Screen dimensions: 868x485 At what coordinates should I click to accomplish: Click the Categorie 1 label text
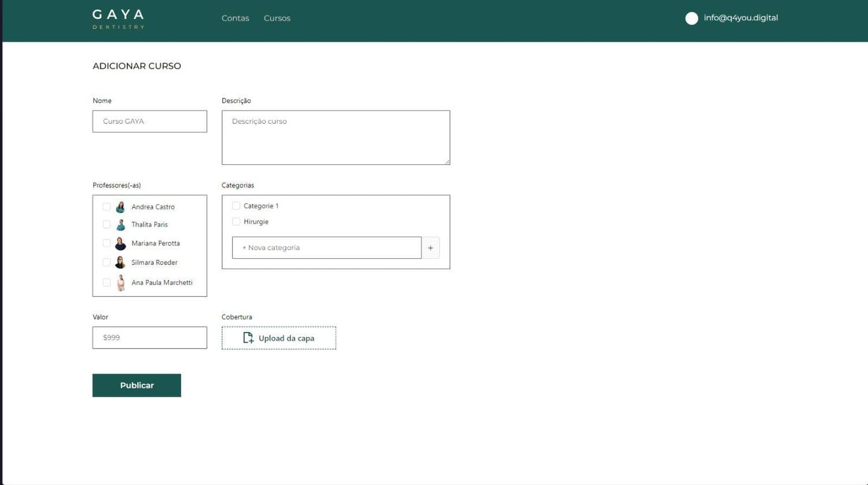(261, 206)
